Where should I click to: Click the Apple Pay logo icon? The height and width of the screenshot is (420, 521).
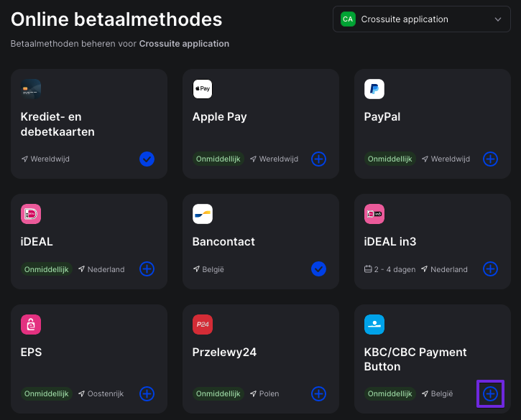(203, 89)
